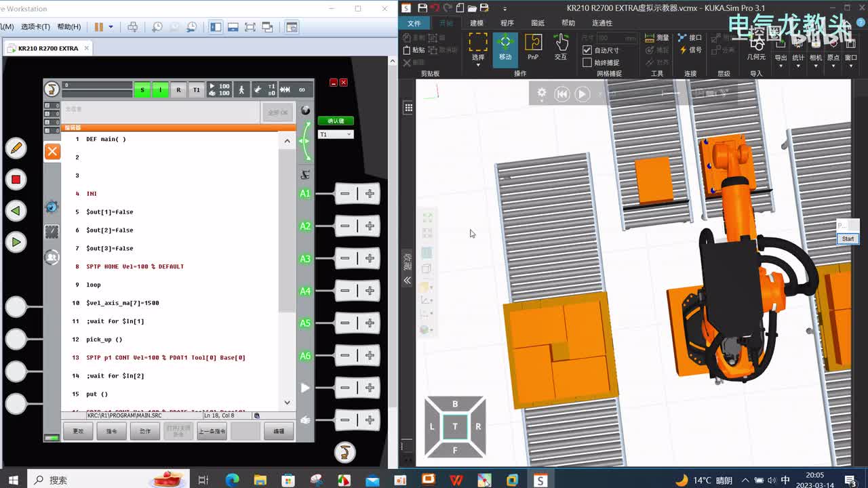Click the simulation play button in 3D view
This screenshot has width=868, height=488.
pyautogui.click(x=583, y=94)
